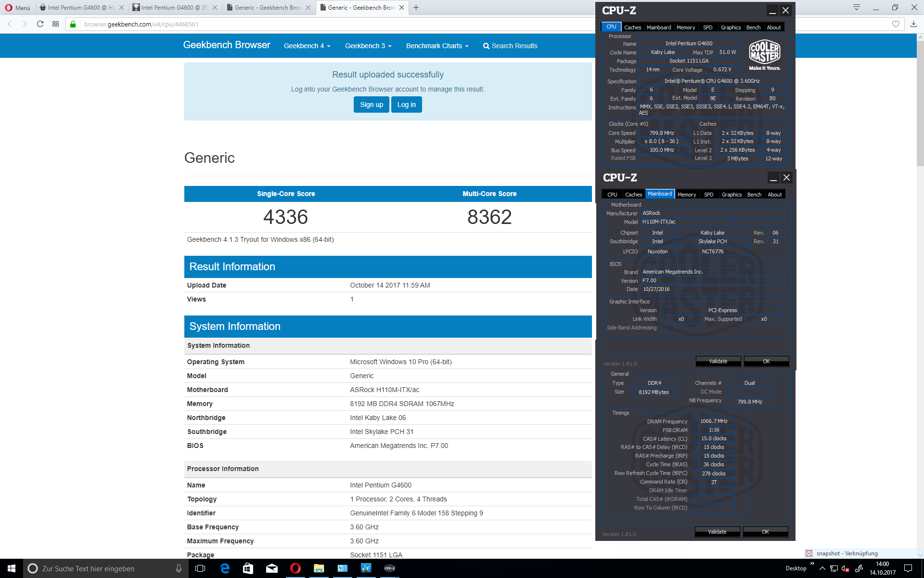
Task: Expand the Desktop toolbar double chevron
Action: [x=812, y=563]
